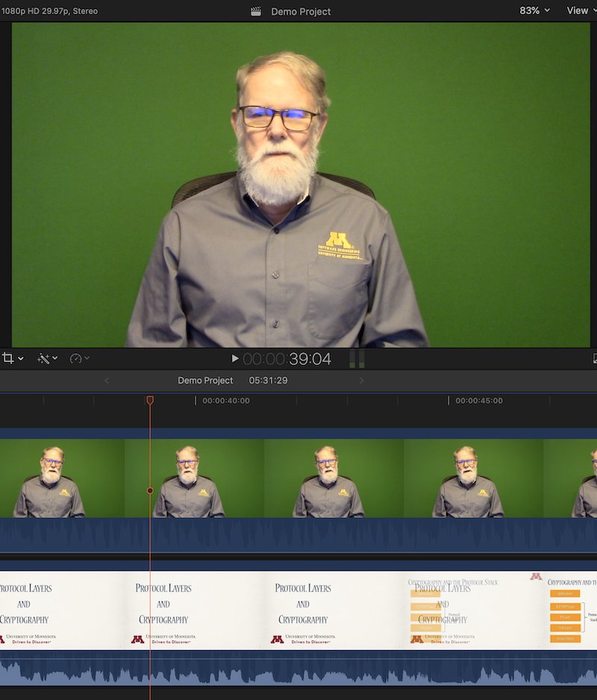The image size is (597, 700).
Task: Click the magic wand enhancements icon
Action: coord(43,359)
